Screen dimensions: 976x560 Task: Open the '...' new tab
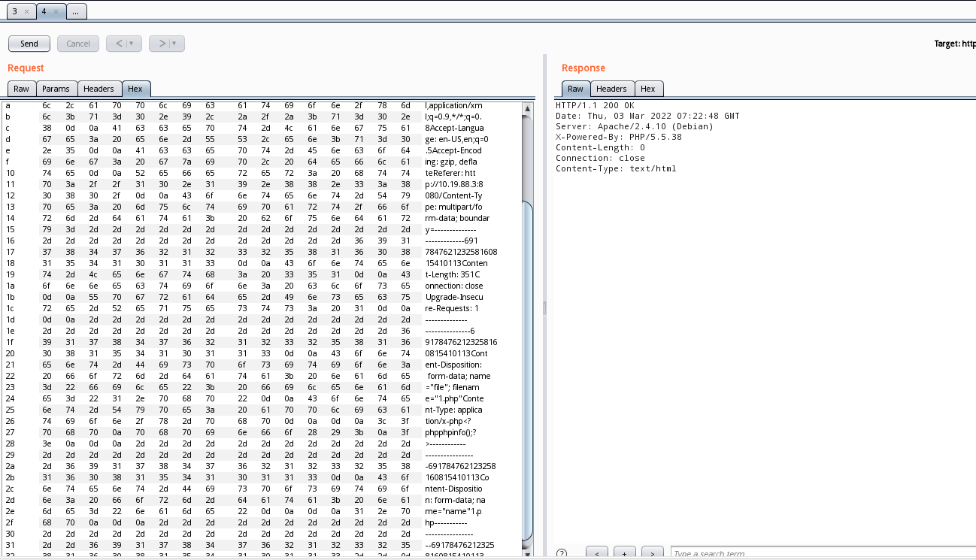[77, 12]
